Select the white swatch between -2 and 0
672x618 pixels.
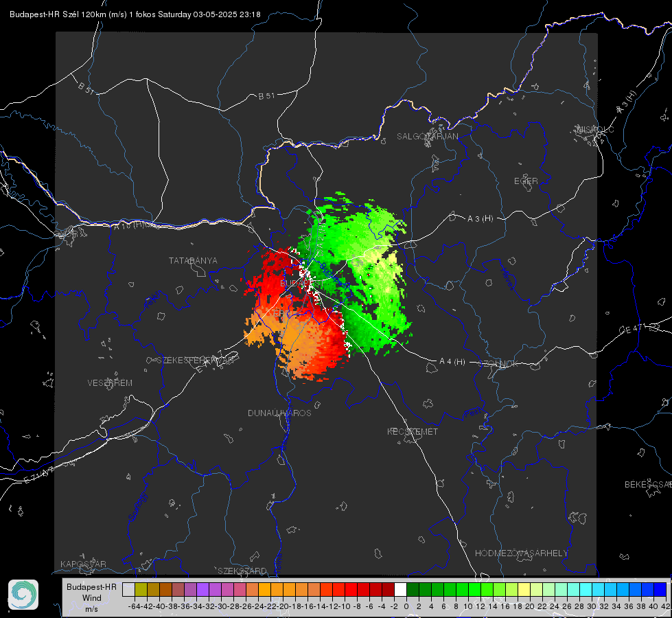tap(400, 589)
